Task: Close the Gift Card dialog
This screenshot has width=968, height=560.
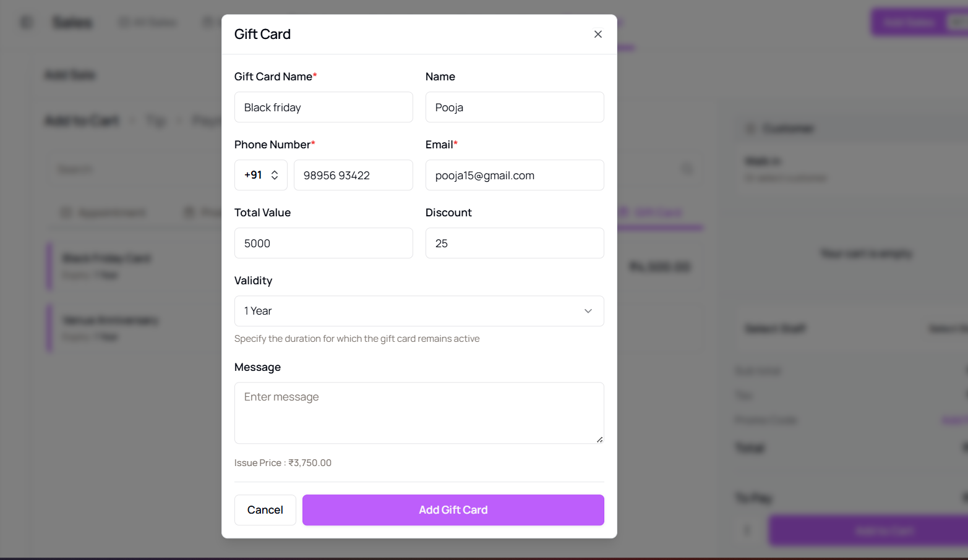Action: tap(598, 34)
